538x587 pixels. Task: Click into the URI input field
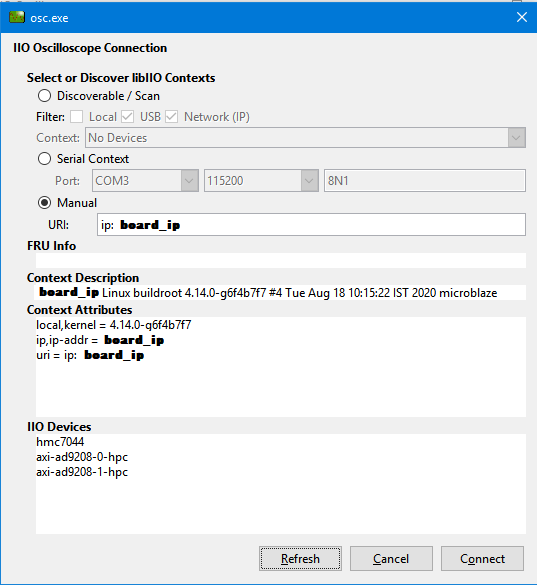[311, 225]
